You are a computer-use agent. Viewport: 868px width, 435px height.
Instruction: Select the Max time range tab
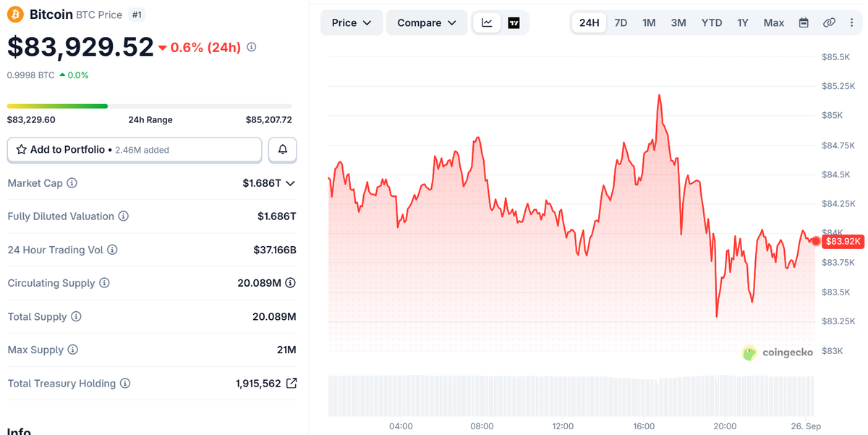coord(774,22)
